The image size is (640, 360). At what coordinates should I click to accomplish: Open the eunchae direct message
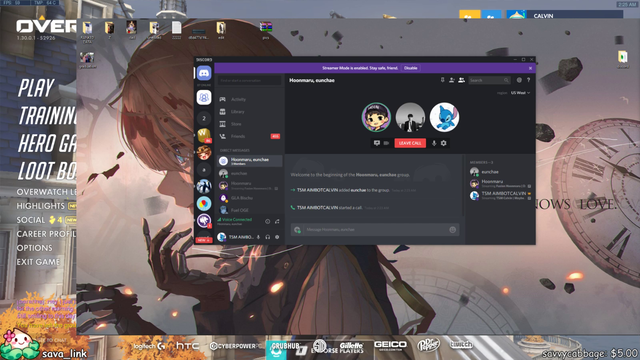click(x=249, y=173)
